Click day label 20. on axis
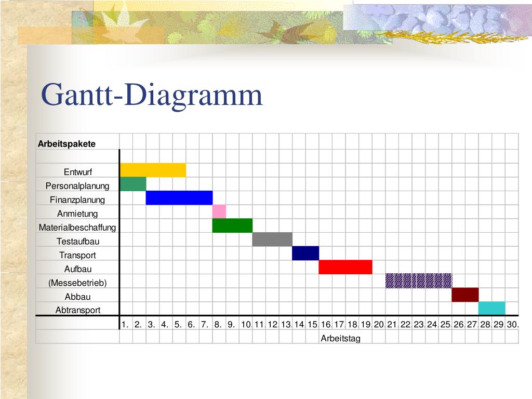 click(x=379, y=325)
